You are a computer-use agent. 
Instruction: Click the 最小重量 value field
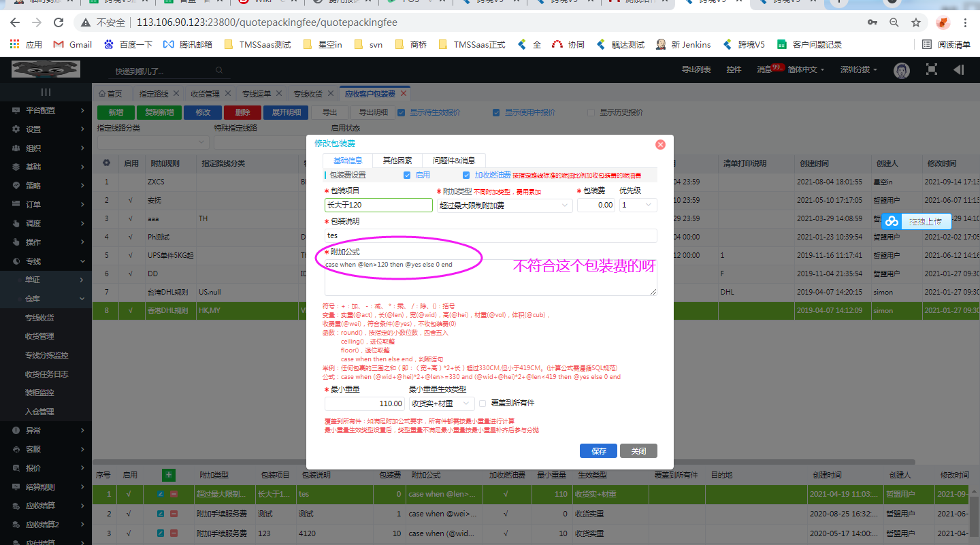point(365,403)
